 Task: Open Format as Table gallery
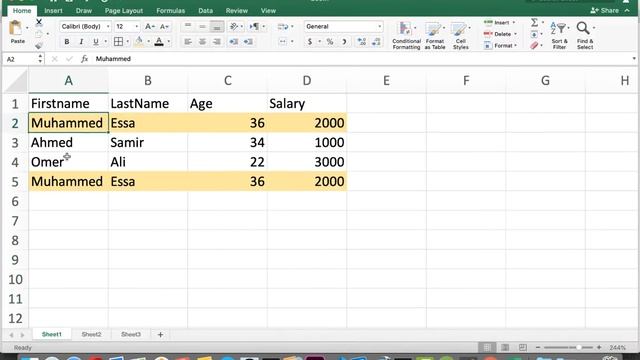pos(435,36)
